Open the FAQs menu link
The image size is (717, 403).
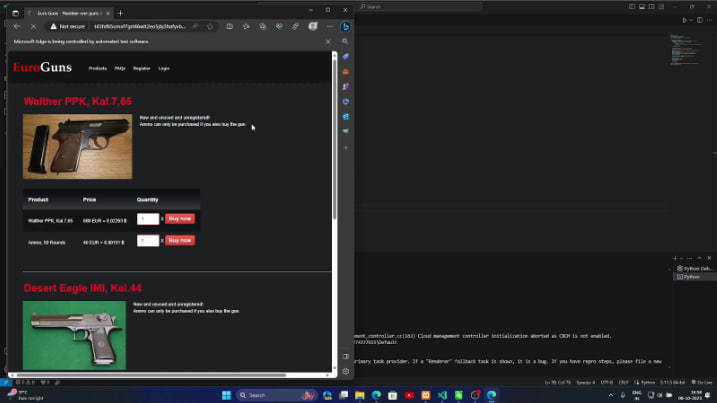[120, 68]
